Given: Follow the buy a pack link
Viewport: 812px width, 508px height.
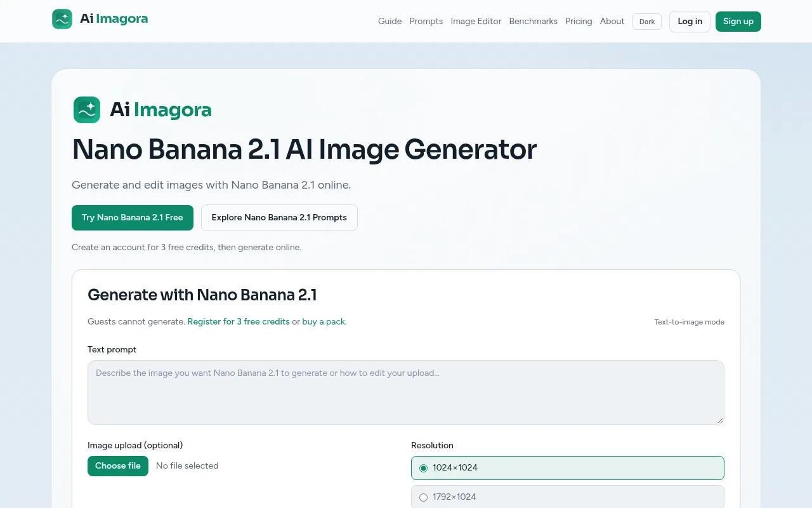Looking at the screenshot, I should pos(324,322).
